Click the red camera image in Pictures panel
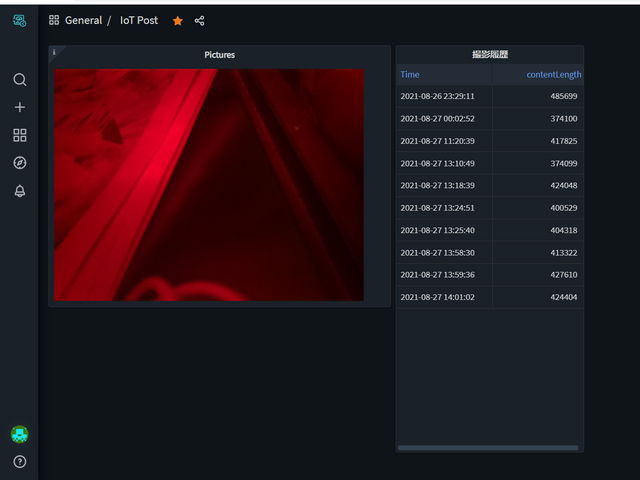This screenshot has width=640, height=480. coord(208,185)
